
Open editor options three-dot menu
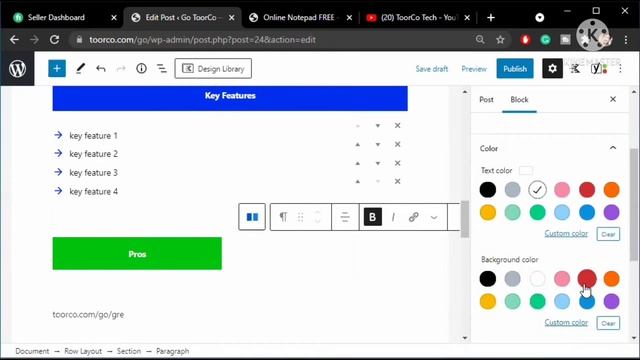coord(620,69)
